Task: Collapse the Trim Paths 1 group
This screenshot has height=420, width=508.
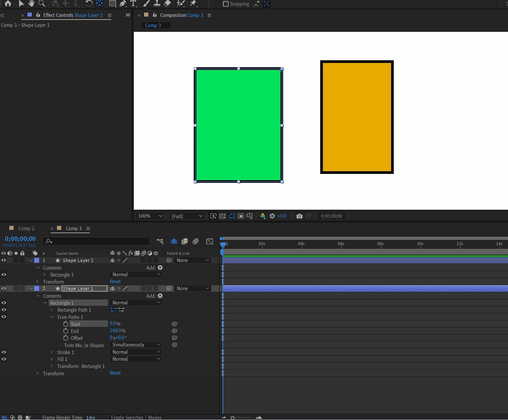Action: click(52, 317)
